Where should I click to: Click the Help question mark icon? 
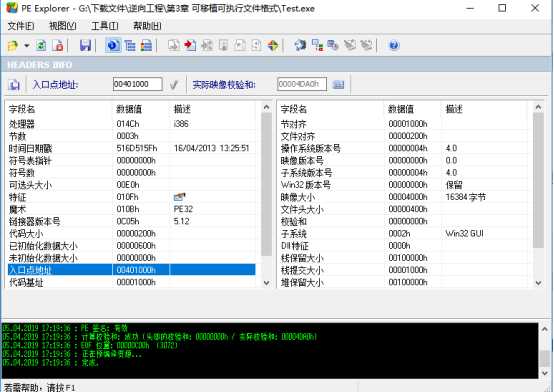pyautogui.click(x=394, y=46)
